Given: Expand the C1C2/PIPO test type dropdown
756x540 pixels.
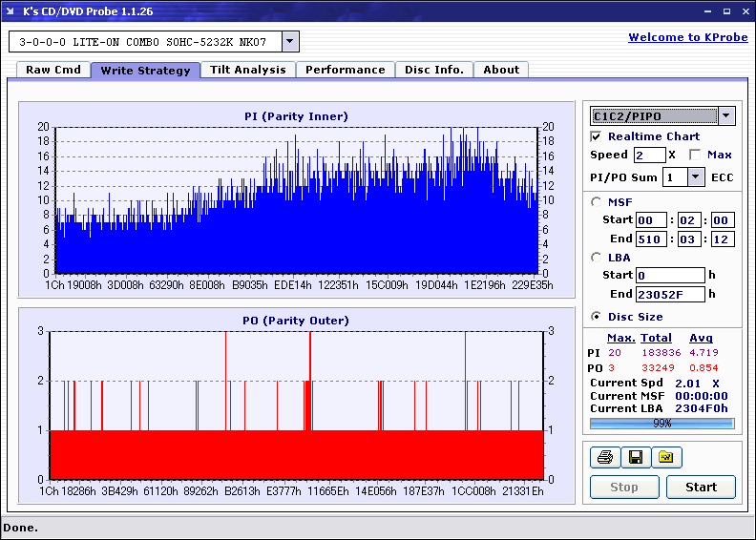Looking at the screenshot, I should click(x=725, y=116).
